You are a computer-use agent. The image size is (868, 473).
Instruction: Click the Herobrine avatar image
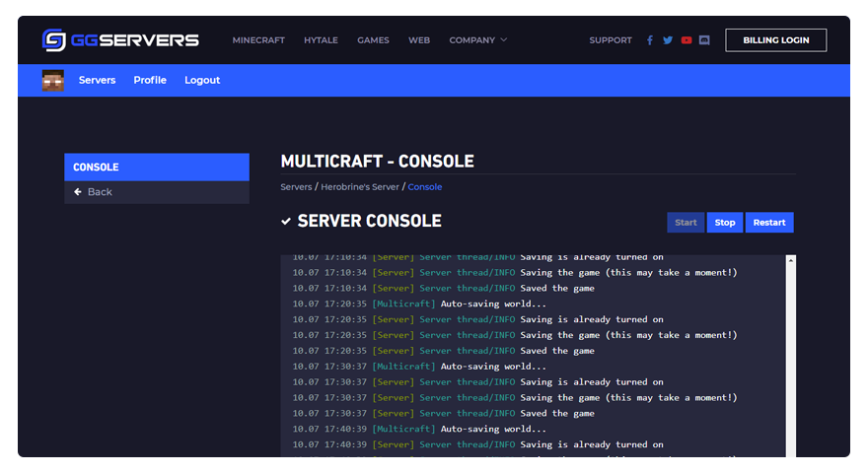(x=53, y=80)
